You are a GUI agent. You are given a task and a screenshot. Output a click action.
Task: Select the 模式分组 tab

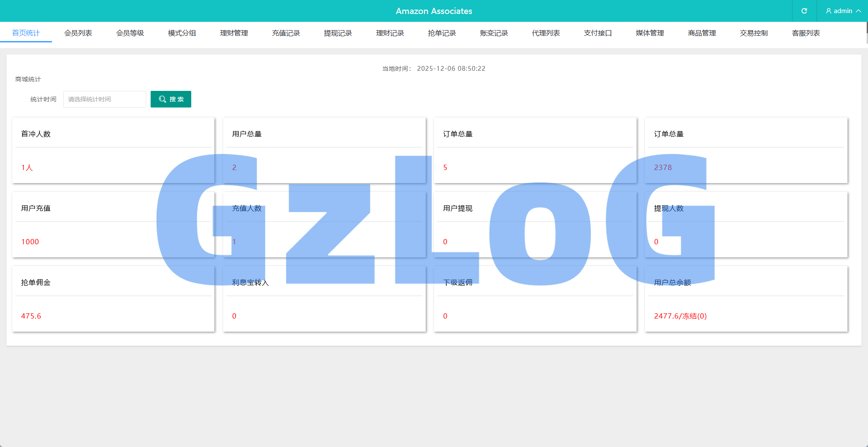[x=182, y=33]
